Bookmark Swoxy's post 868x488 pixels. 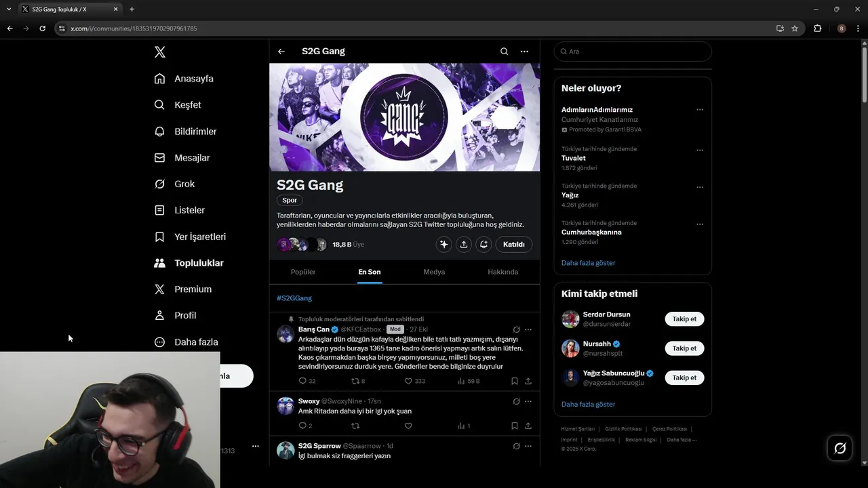(514, 426)
